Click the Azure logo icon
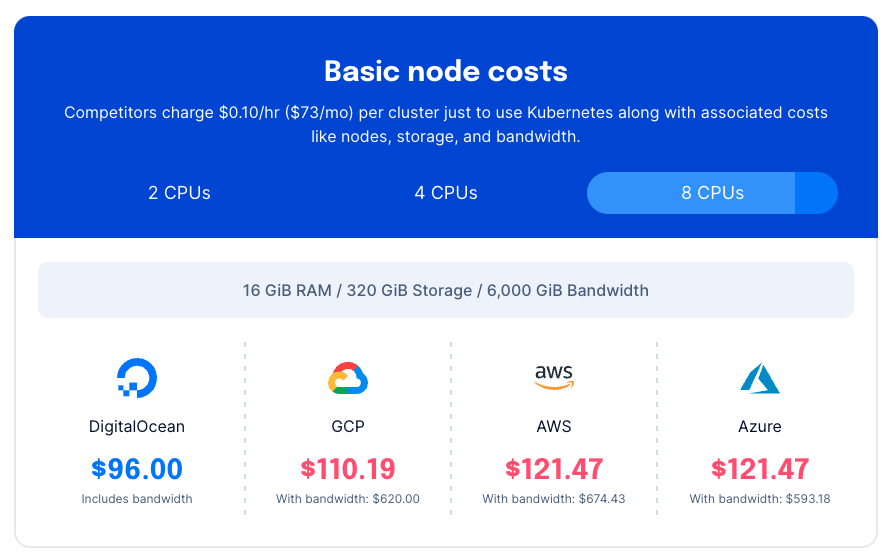Image resolution: width=887 pixels, height=559 pixels. pyautogui.click(x=760, y=378)
